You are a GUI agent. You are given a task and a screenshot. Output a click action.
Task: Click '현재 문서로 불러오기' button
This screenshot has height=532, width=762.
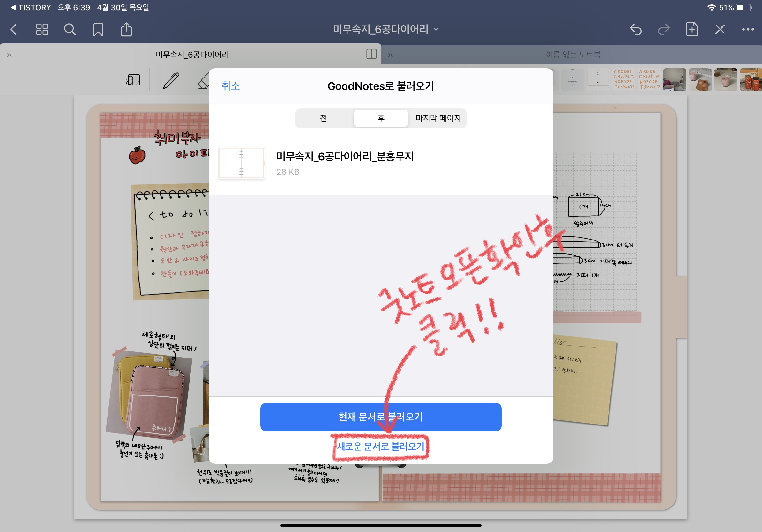click(381, 417)
